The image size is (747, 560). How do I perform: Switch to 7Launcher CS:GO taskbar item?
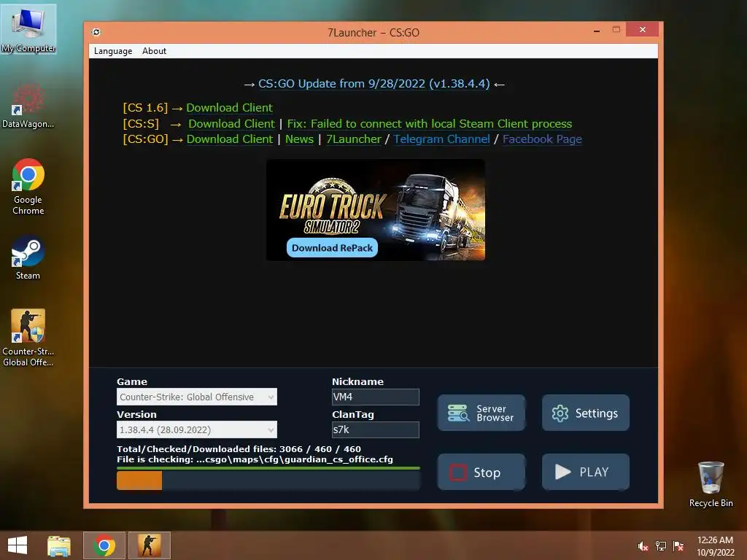pos(149,545)
